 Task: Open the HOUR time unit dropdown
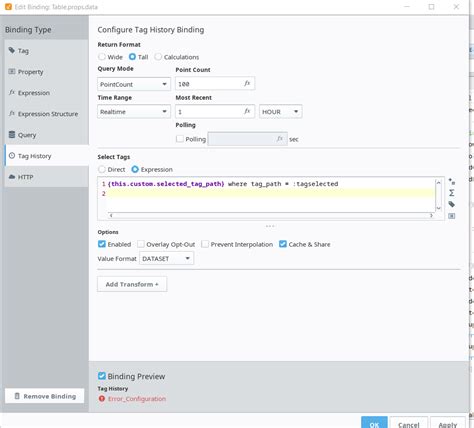[281, 112]
